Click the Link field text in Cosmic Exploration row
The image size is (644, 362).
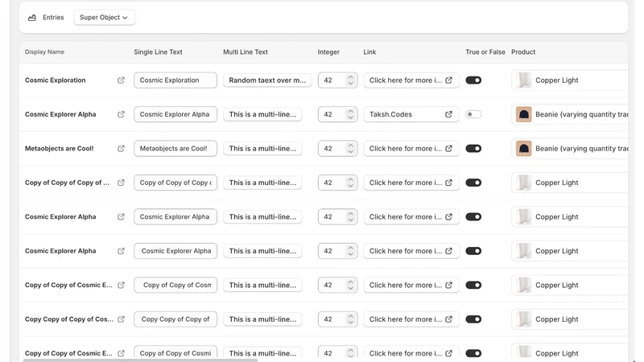pyautogui.click(x=406, y=80)
